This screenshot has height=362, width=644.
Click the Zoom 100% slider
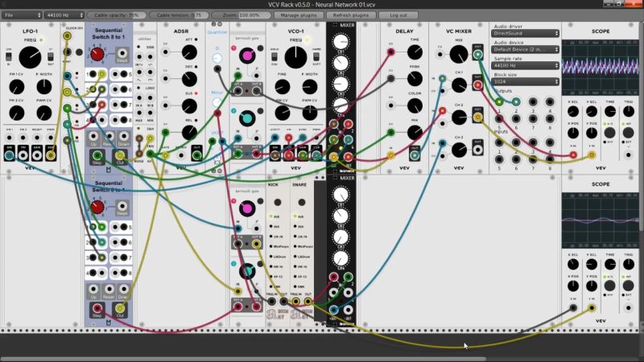[241, 15]
